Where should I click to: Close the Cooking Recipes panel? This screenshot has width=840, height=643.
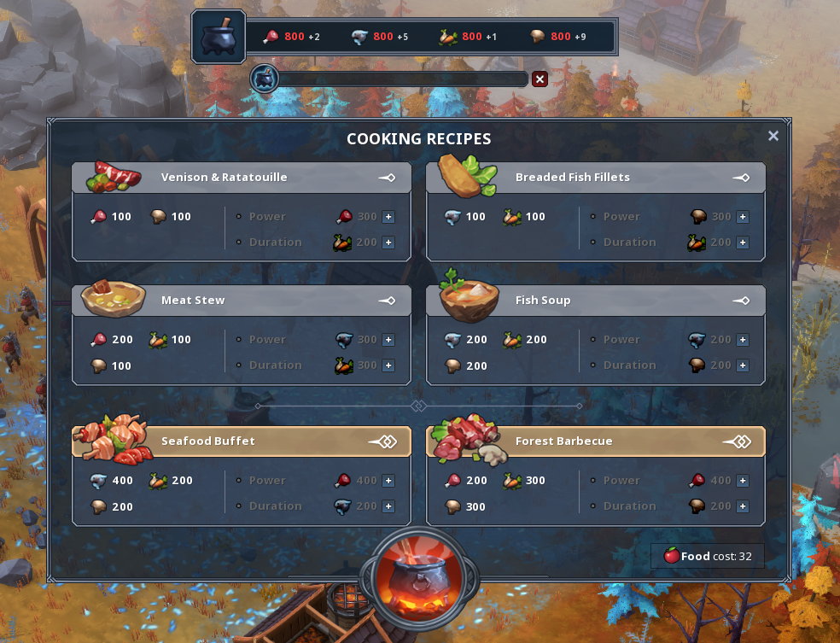coord(773,136)
